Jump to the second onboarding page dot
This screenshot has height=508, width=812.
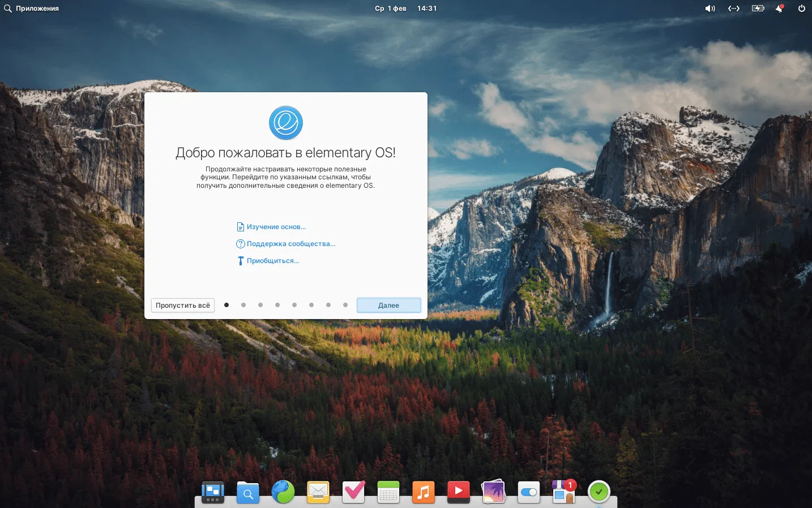click(x=243, y=305)
